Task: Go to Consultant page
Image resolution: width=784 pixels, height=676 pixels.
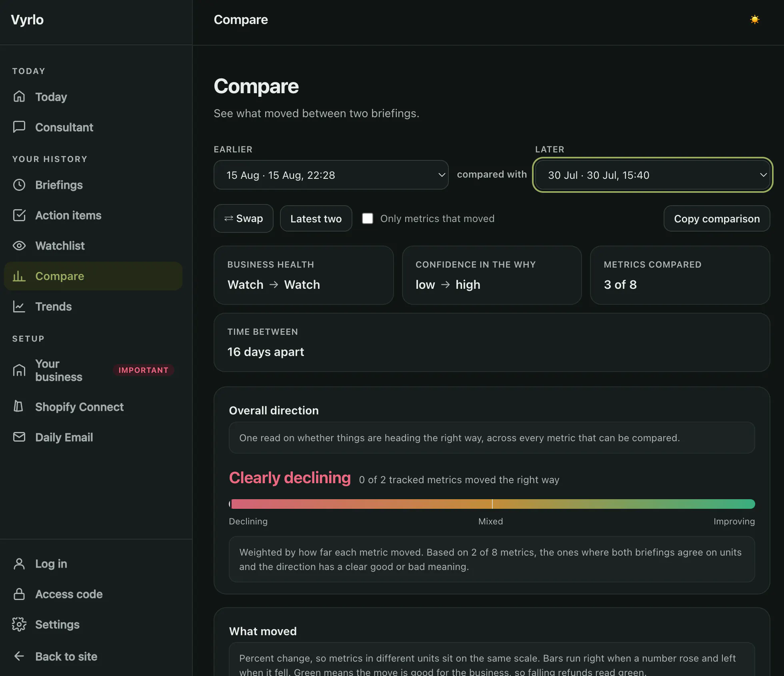Action: pyautogui.click(x=93, y=127)
